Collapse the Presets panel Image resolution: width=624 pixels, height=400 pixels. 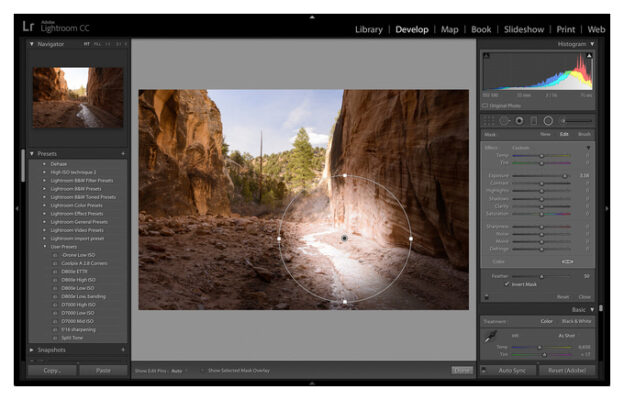(x=32, y=154)
